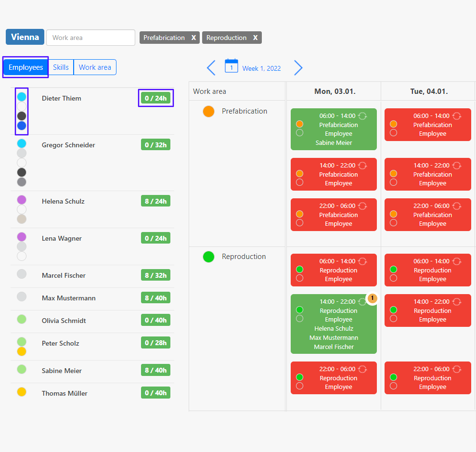The width and height of the screenshot is (476, 452).
Task: Click the calendar icon next to Week 1, 2022
Action: (x=231, y=66)
